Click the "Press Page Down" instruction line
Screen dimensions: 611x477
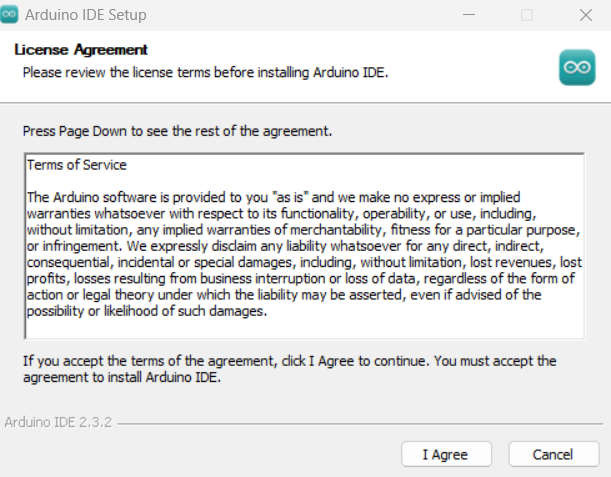point(177,131)
